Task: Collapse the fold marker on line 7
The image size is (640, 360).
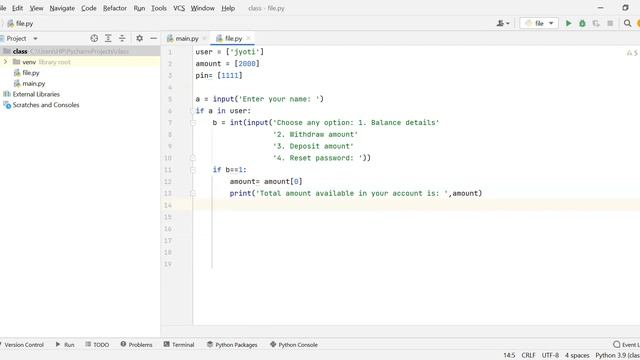Action: click(193, 122)
